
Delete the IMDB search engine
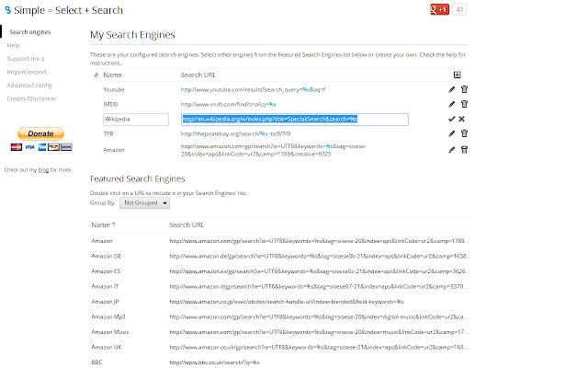pyautogui.click(x=464, y=105)
